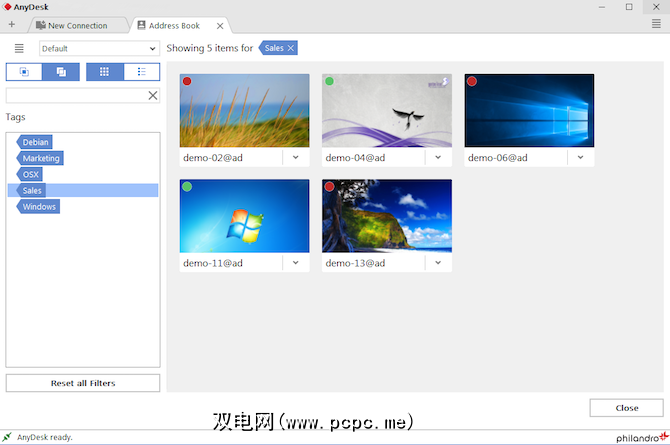Image resolution: width=670 pixels, height=445 pixels.
Task: Select the Debian tag
Action: coord(35,142)
